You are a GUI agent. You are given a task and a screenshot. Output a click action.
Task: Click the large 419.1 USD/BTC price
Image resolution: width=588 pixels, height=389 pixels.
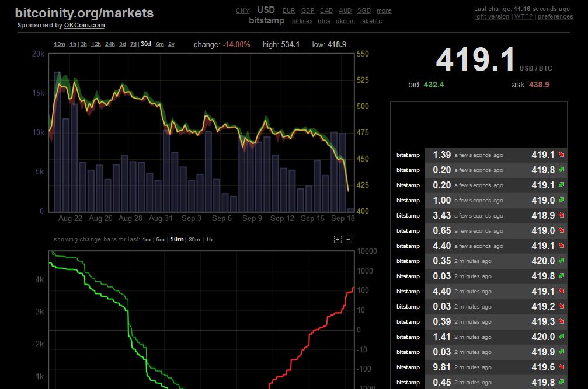point(475,59)
